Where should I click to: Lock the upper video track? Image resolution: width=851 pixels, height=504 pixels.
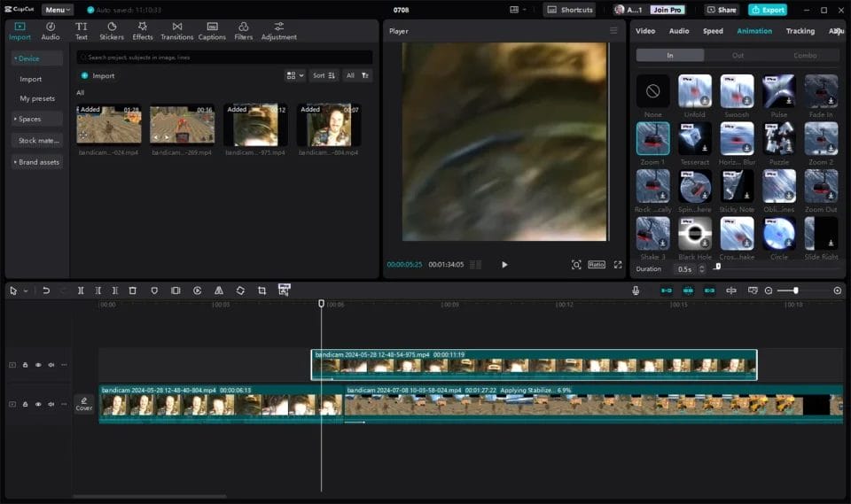(x=25, y=365)
